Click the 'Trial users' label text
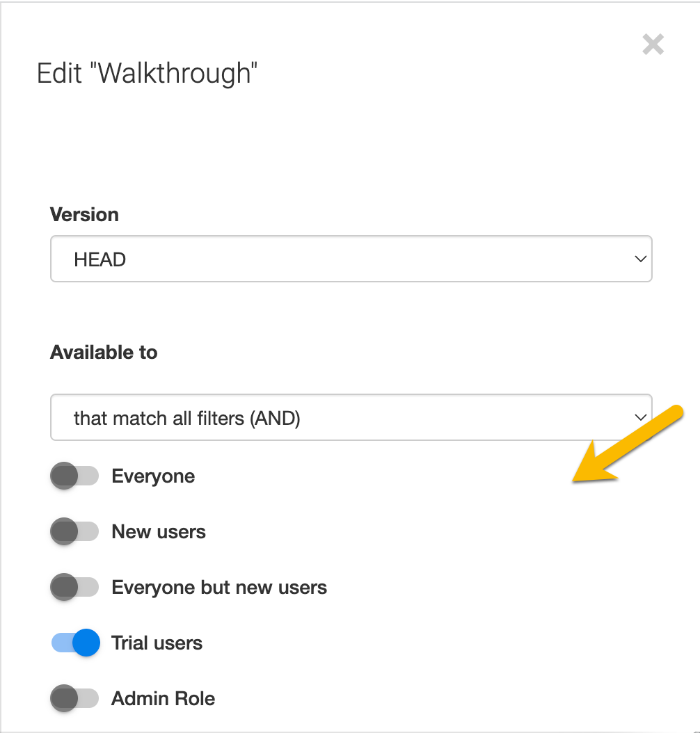Viewport: 700px width, 733px height. click(157, 643)
